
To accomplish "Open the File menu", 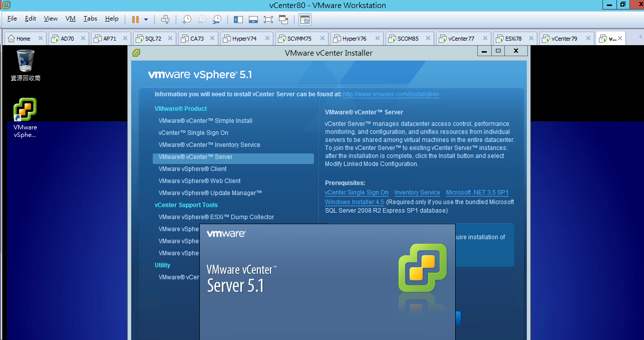I will click(x=12, y=19).
